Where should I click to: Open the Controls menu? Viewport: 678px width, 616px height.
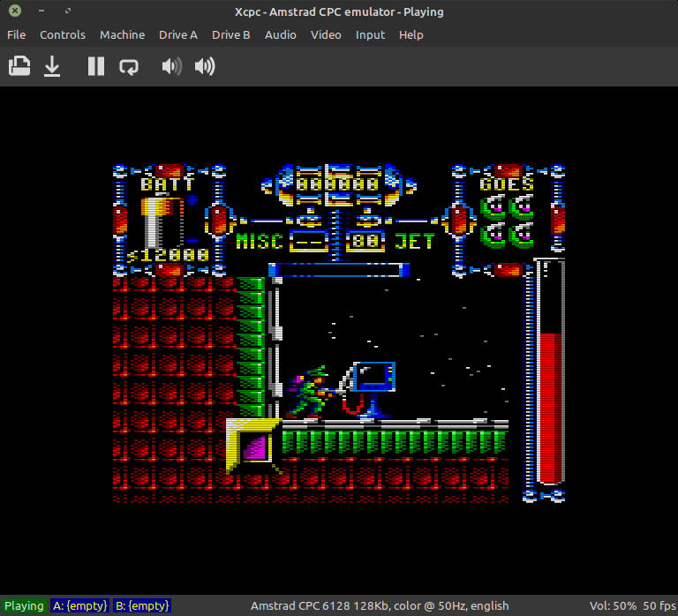pos(63,35)
